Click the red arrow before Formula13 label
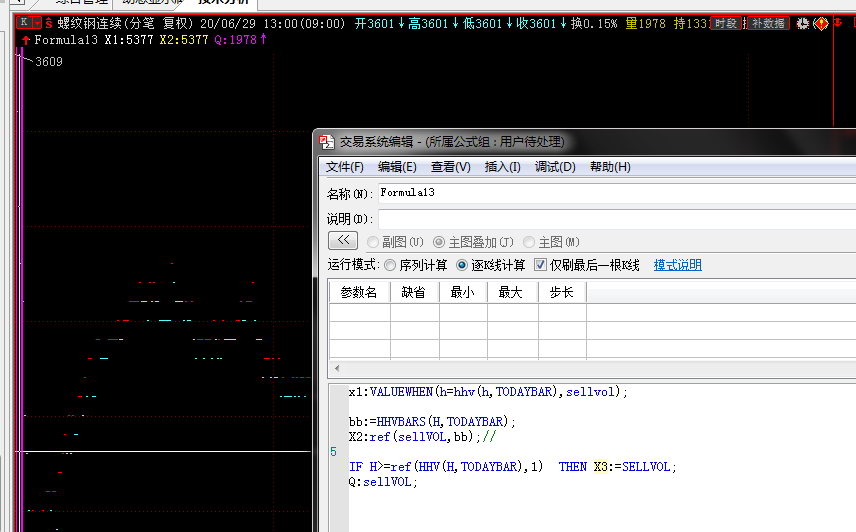The height and width of the screenshot is (532, 856). click(26, 40)
